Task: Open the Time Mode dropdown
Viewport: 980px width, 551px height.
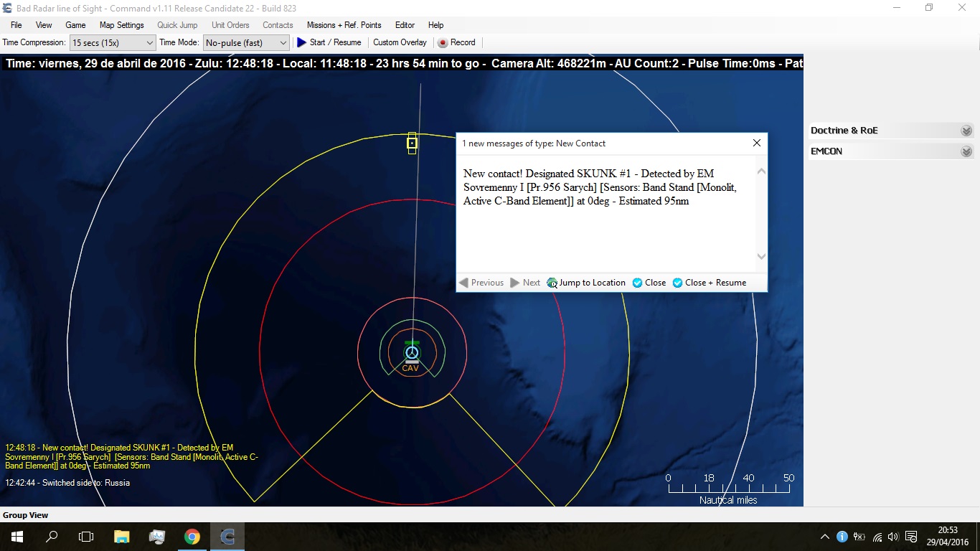Action: point(246,43)
